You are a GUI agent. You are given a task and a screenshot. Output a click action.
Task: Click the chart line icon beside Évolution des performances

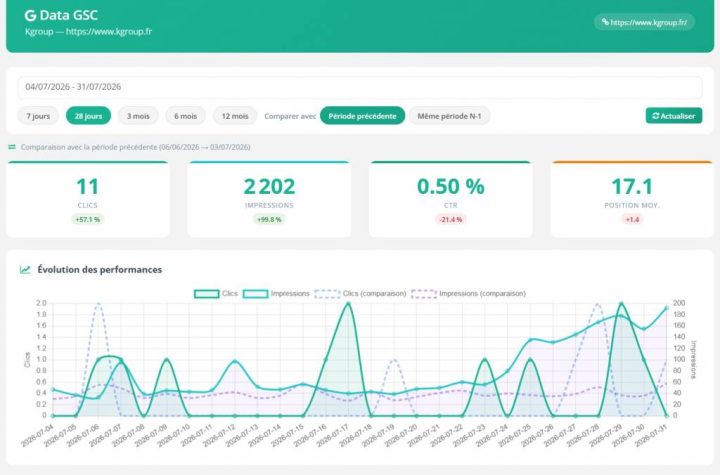coord(25,270)
